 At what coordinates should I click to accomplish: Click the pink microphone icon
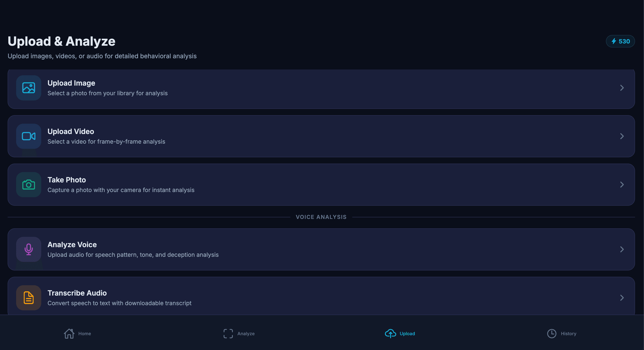click(x=28, y=249)
